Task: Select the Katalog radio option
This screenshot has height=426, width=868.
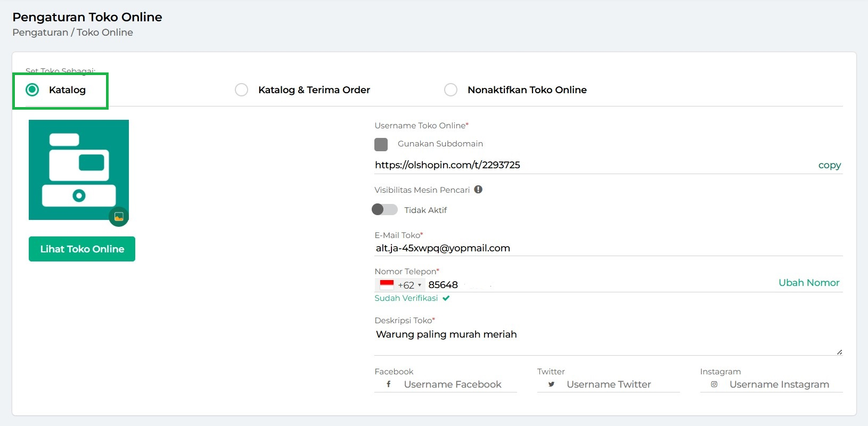Action: (32, 90)
